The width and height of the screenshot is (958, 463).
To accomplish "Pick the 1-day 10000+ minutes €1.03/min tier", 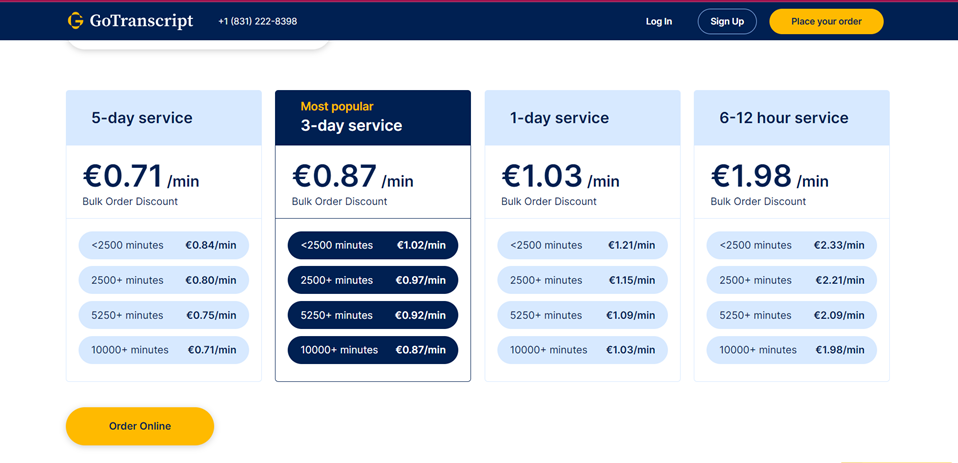I will click(x=582, y=350).
